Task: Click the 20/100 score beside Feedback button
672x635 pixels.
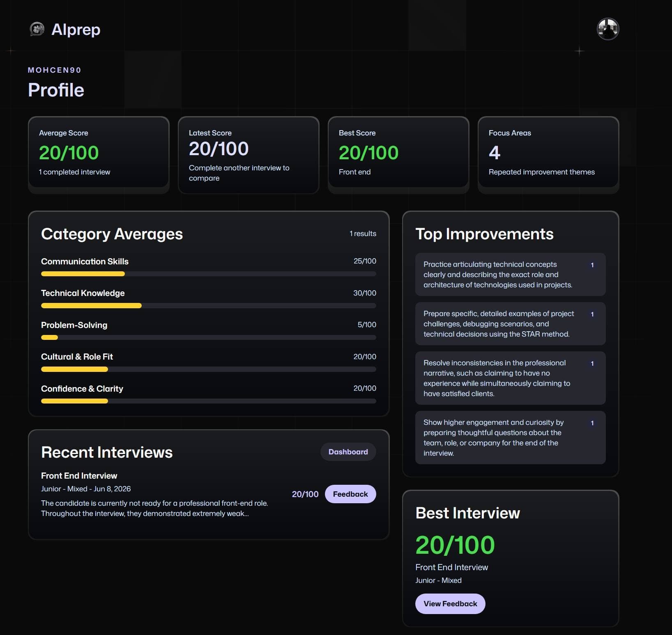Action: [305, 494]
